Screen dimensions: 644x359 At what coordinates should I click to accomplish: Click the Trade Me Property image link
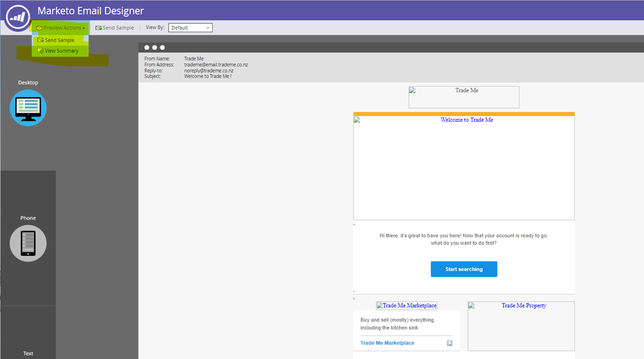coord(521,326)
